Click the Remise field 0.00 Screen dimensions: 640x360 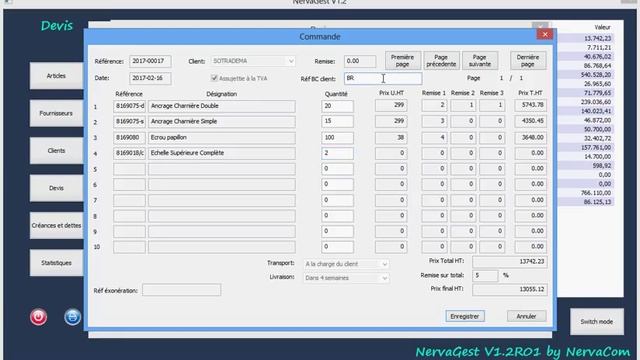[x=360, y=61]
